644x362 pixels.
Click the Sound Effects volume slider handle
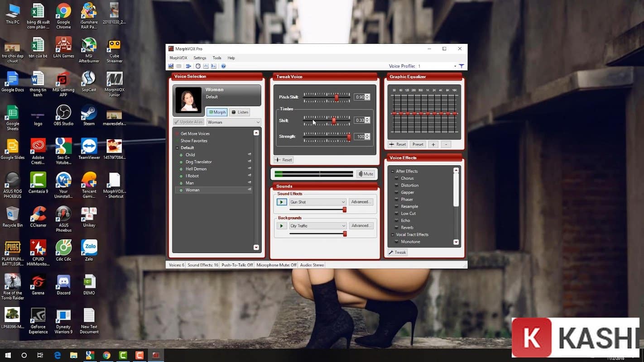click(345, 210)
